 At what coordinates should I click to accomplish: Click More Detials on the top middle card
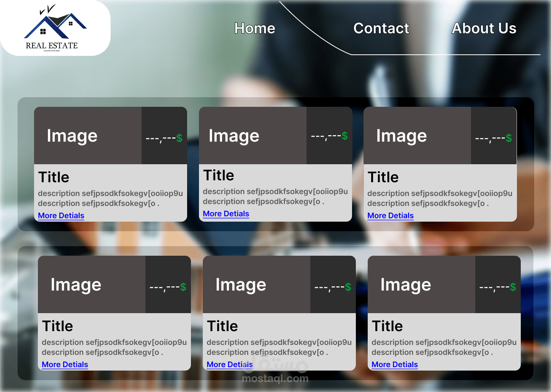(x=226, y=214)
